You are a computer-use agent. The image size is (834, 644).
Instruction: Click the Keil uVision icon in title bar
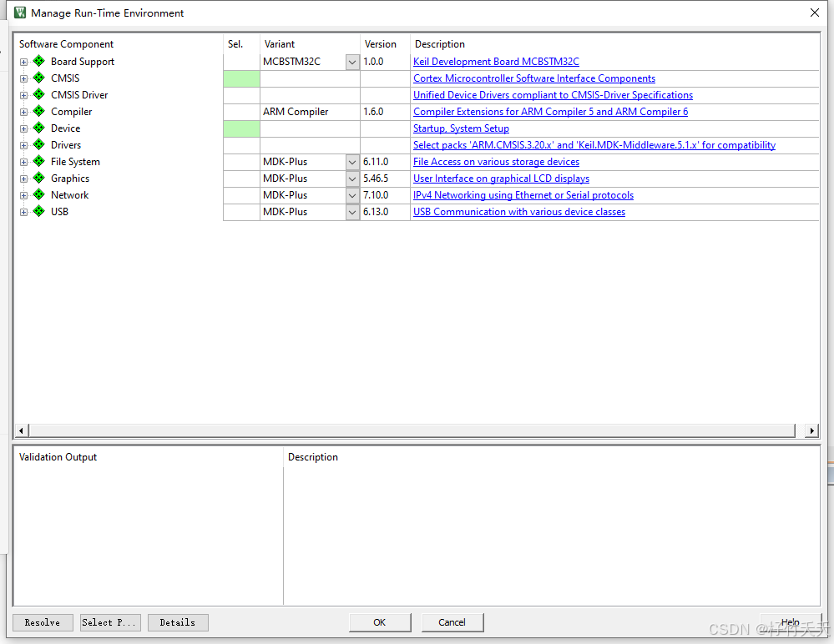click(20, 13)
